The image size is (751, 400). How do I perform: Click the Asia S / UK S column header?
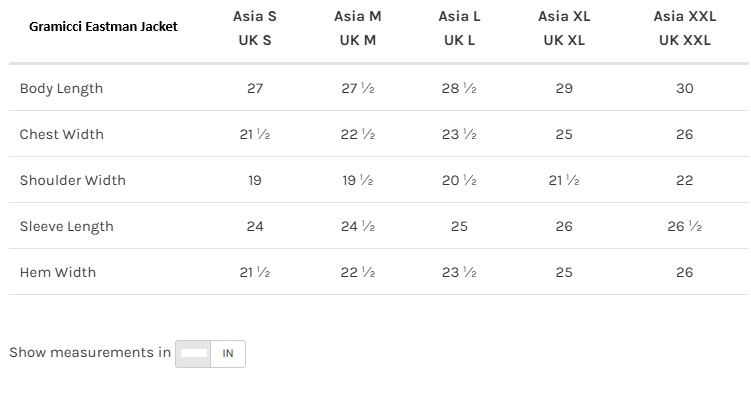[255, 29]
